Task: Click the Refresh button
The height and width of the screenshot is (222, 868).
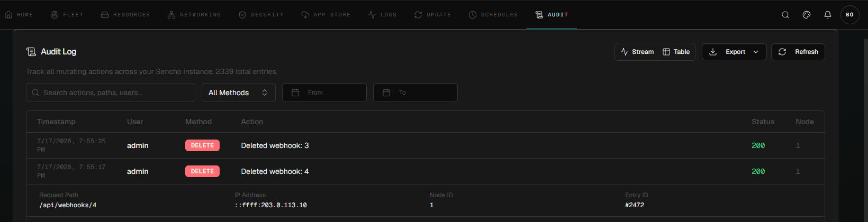Action: click(798, 52)
